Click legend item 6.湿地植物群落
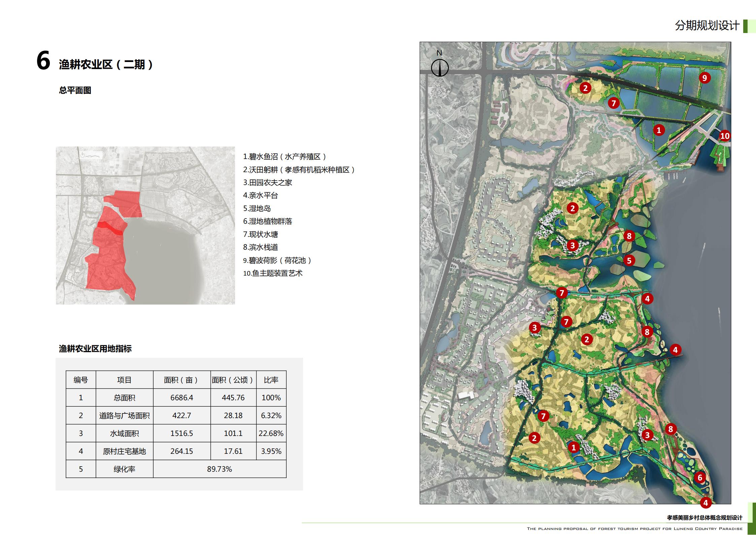756x535 pixels. pos(268,221)
